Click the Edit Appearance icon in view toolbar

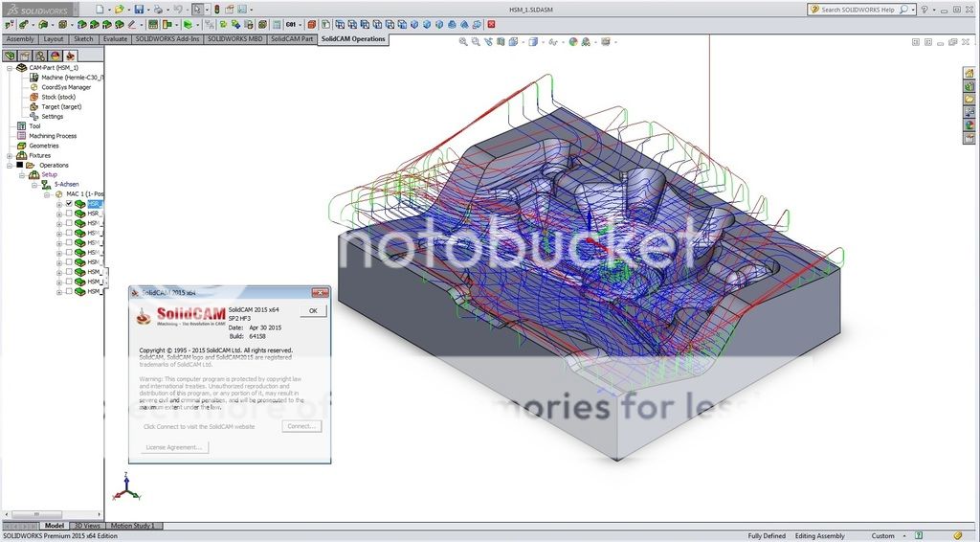573,42
